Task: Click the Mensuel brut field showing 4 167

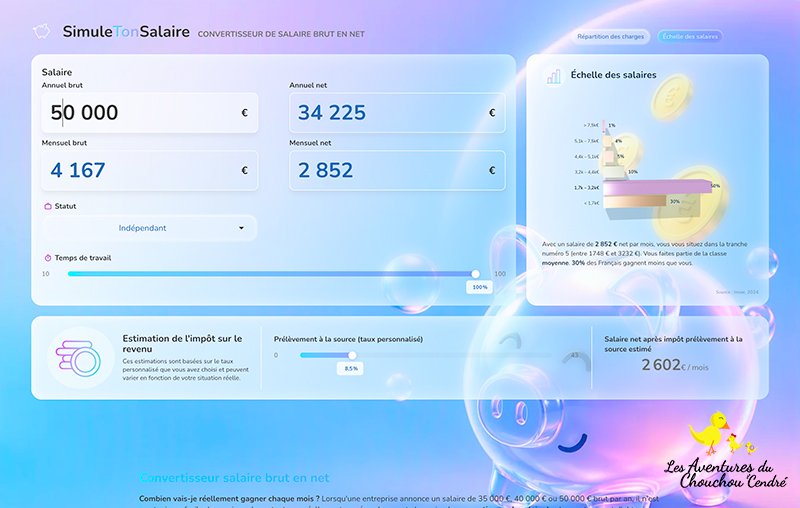Action: (149, 170)
